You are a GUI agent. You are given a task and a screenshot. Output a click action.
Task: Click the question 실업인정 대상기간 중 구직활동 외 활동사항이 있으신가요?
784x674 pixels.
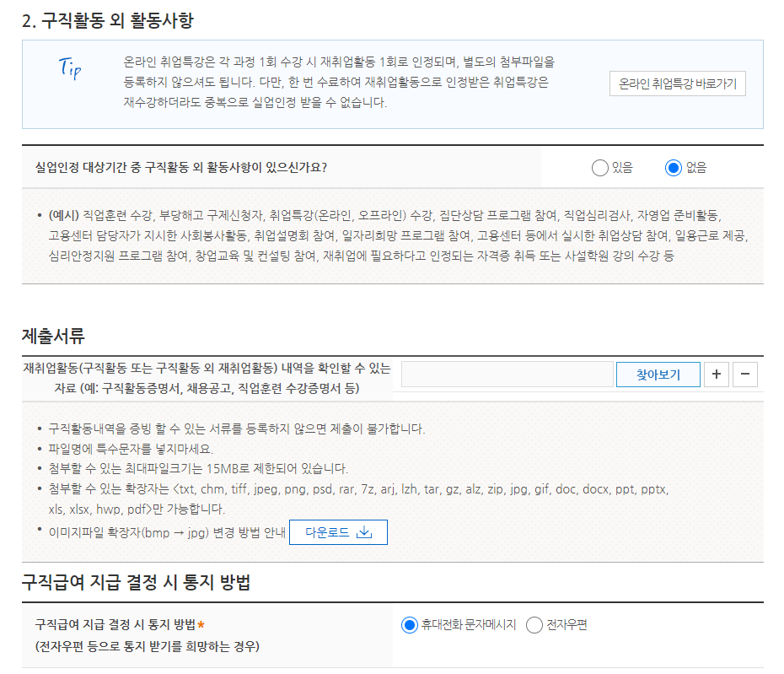[181, 167]
